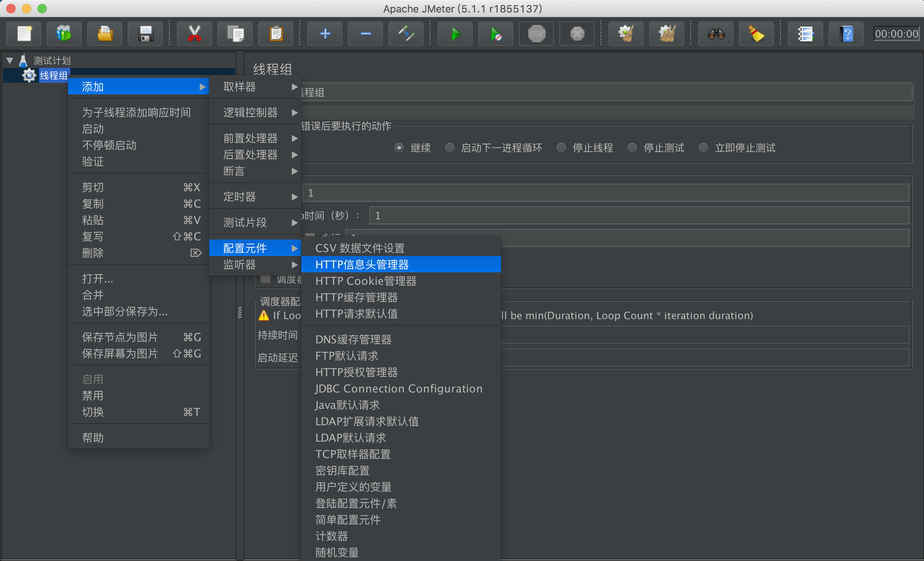This screenshot has height=561, width=924.
Task: Click 保存节点为图片 menu entry
Action: click(x=139, y=337)
